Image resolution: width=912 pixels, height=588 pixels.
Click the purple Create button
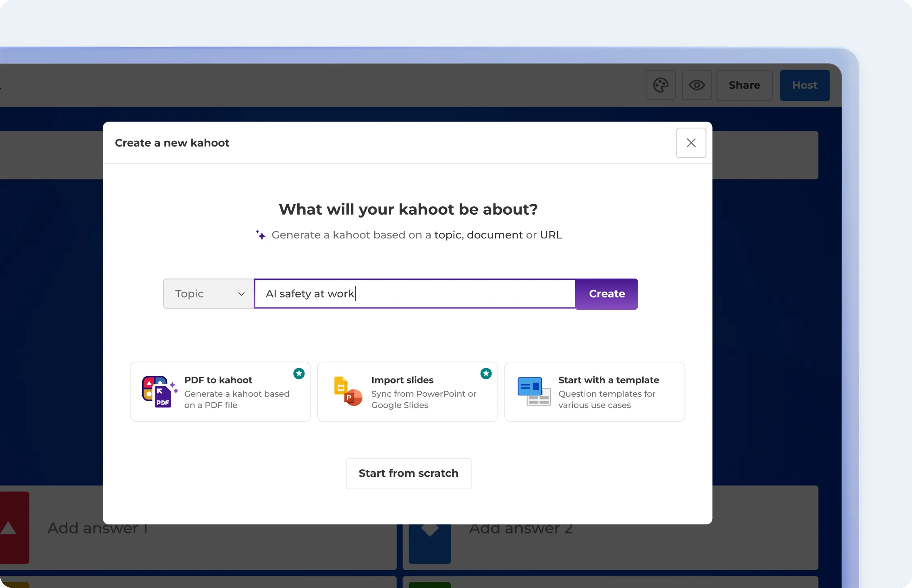607,294
